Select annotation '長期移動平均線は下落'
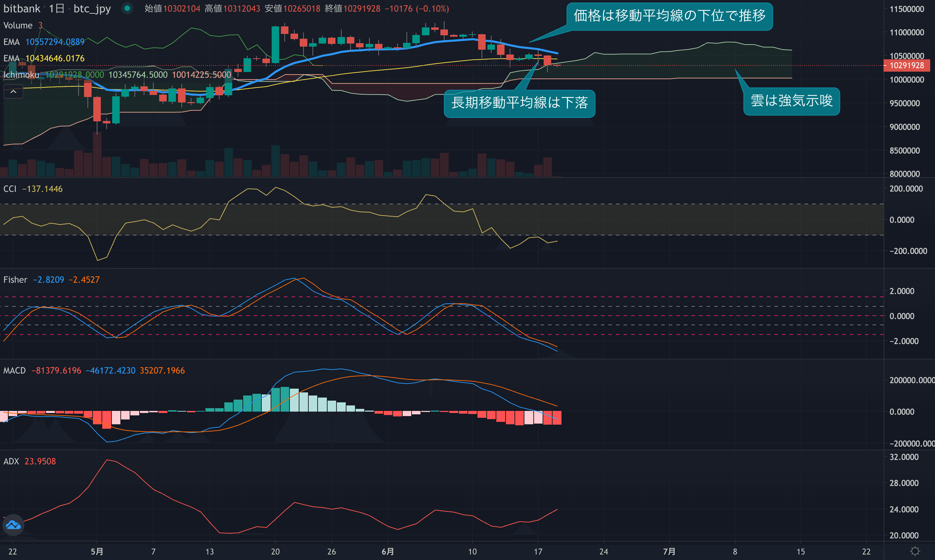 coord(519,102)
